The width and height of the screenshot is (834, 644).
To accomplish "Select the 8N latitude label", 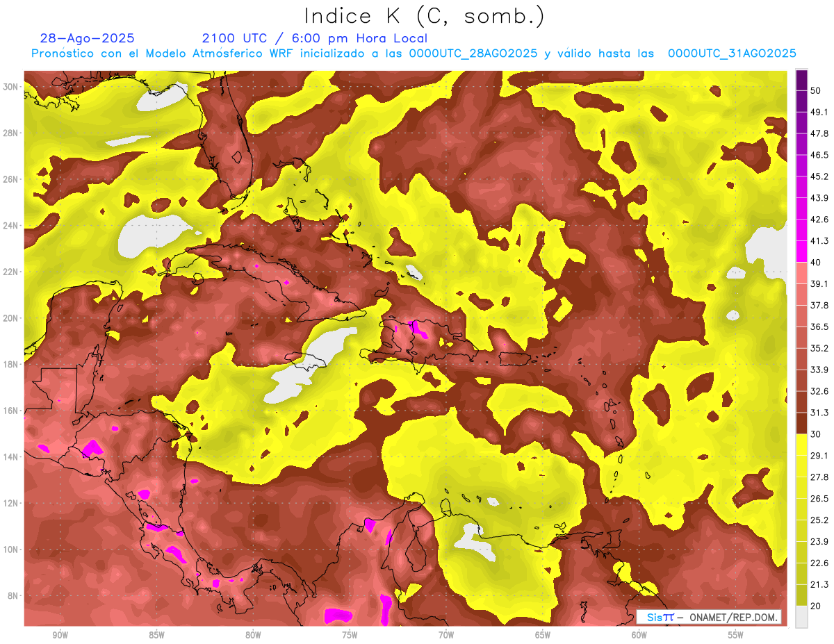I will click(x=13, y=595).
